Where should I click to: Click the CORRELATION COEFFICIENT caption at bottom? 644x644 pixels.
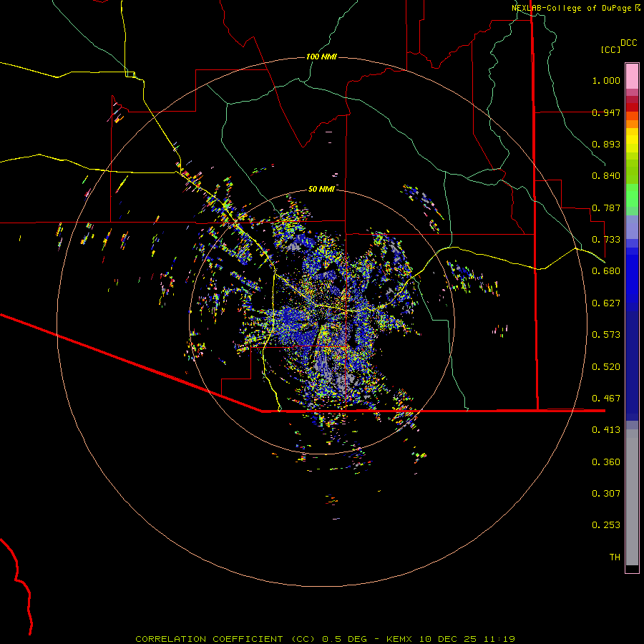click(326, 639)
